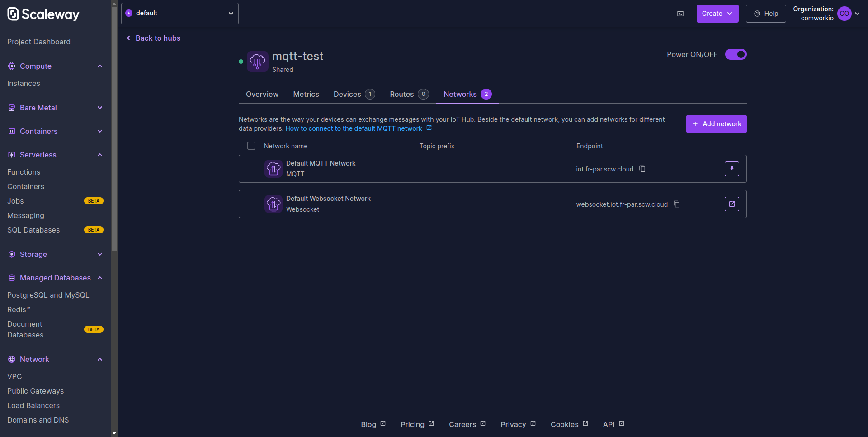Image resolution: width=868 pixels, height=437 pixels.
Task: Click the Help question mark icon
Action: point(757,14)
